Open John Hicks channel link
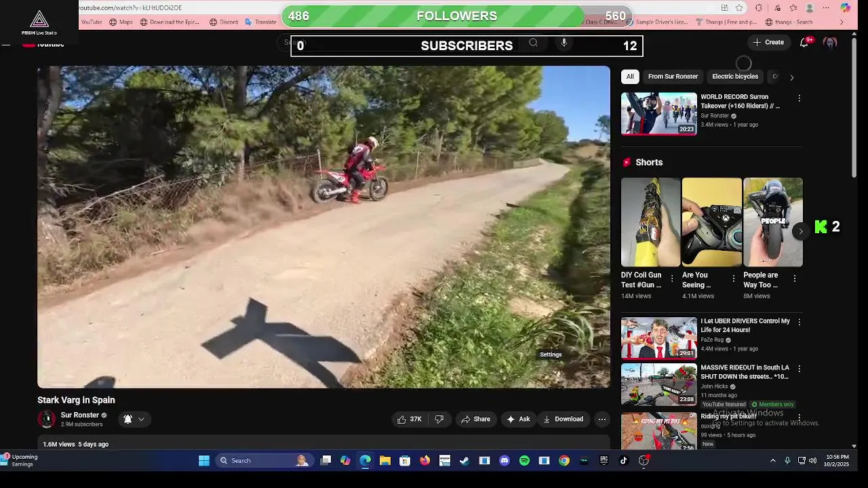The height and width of the screenshot is (488, 868). point(714,386)
